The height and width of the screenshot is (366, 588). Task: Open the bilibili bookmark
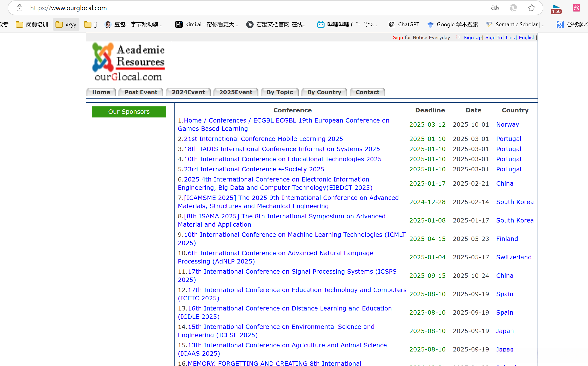point(347,24)
